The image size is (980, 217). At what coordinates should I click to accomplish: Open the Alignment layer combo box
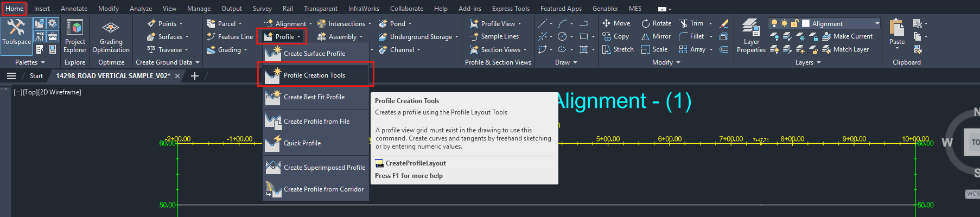pyautogui.click(x=877, y=23)
